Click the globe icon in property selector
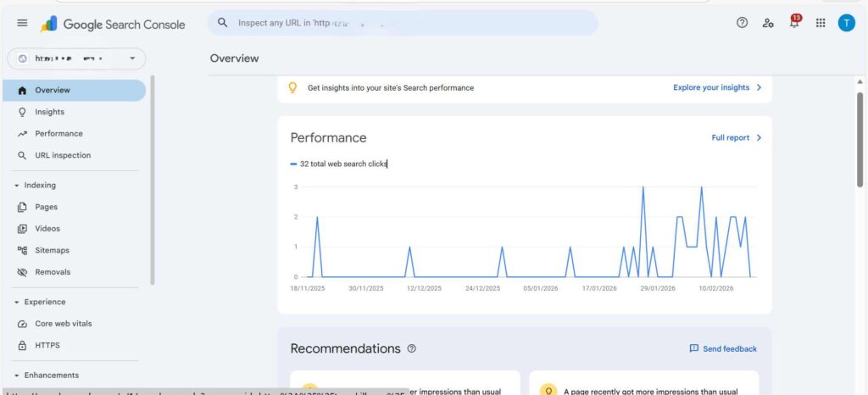868x395 pixels. pyautogui.click(x=23, y=58)
